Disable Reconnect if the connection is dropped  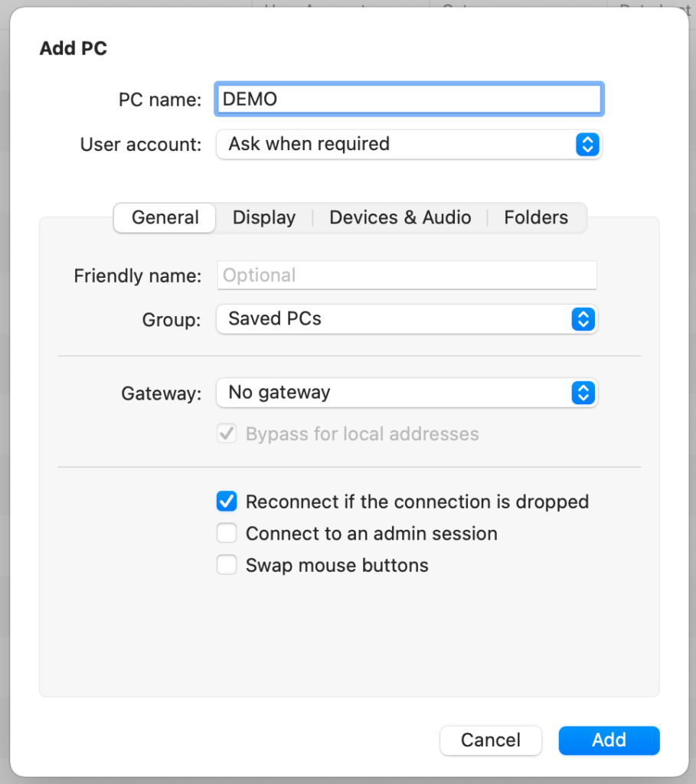pyautogui.click(x=227, y=501)
